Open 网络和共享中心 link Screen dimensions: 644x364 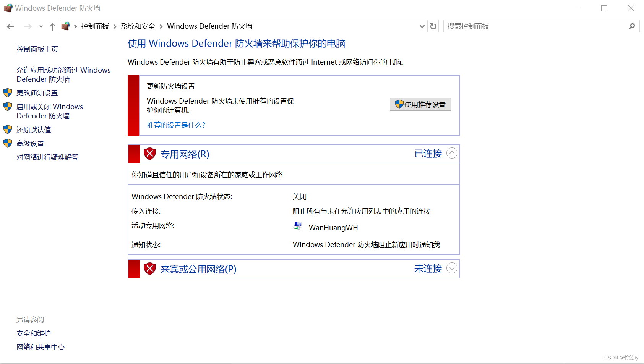click(41, 347)
